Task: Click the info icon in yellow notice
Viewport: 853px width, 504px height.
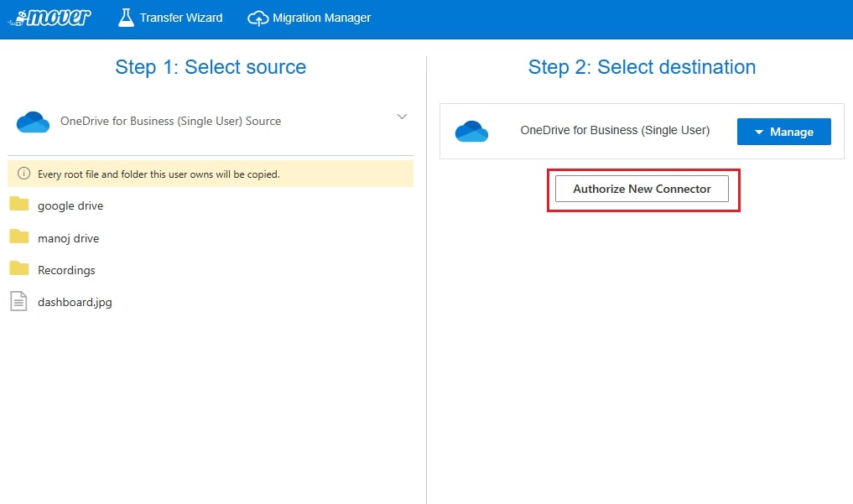Action: [24, 174]
